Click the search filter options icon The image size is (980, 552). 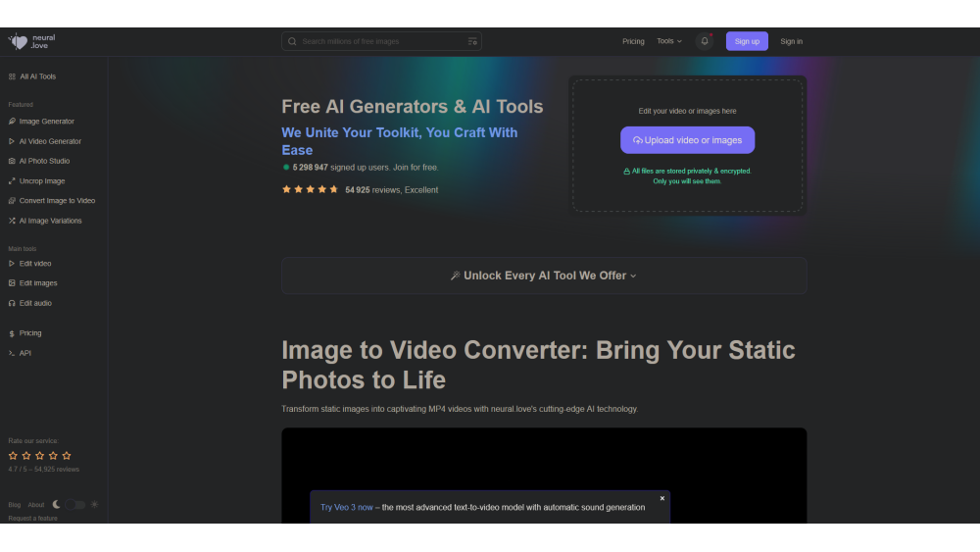(472, 41)
